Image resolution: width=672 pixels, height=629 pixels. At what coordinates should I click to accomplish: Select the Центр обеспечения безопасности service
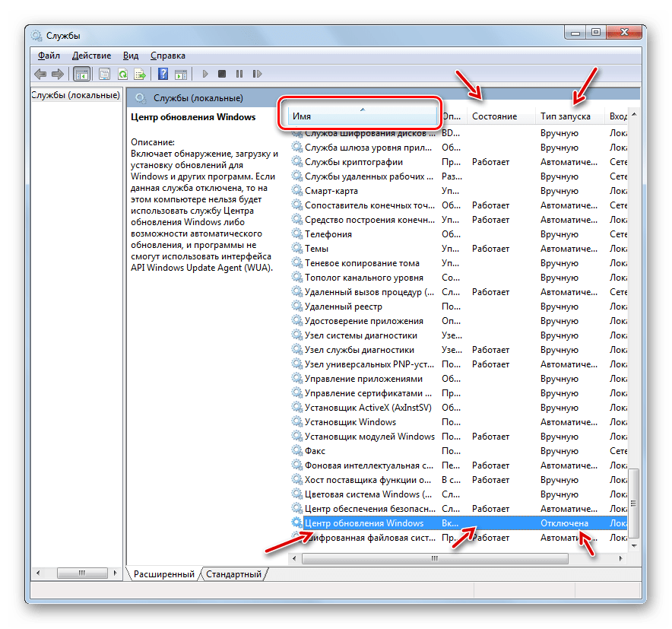pyautogui.click(x=459, y=509)
